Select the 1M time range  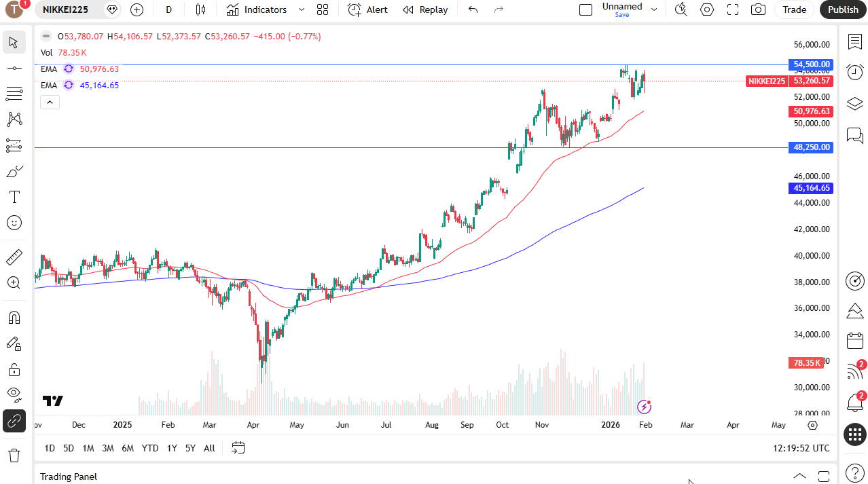coord(88,448)
